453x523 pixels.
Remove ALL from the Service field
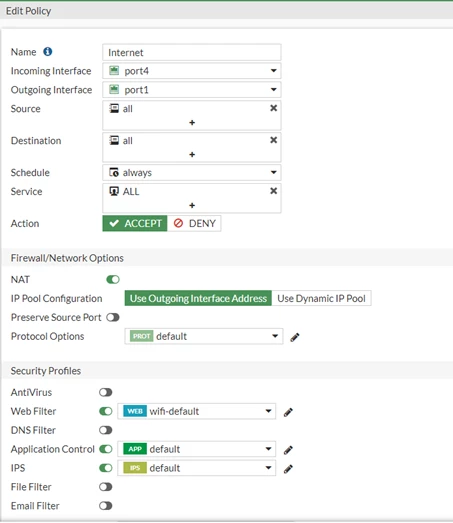tap(274, 191)
